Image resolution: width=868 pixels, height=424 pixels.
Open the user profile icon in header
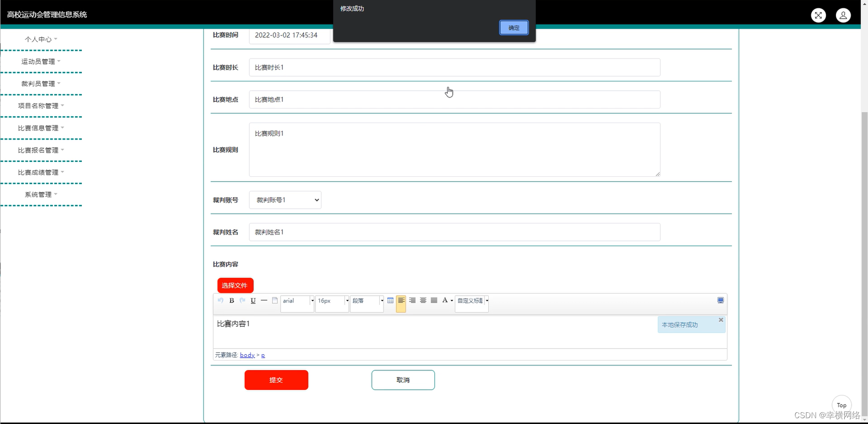click(843, 15)
